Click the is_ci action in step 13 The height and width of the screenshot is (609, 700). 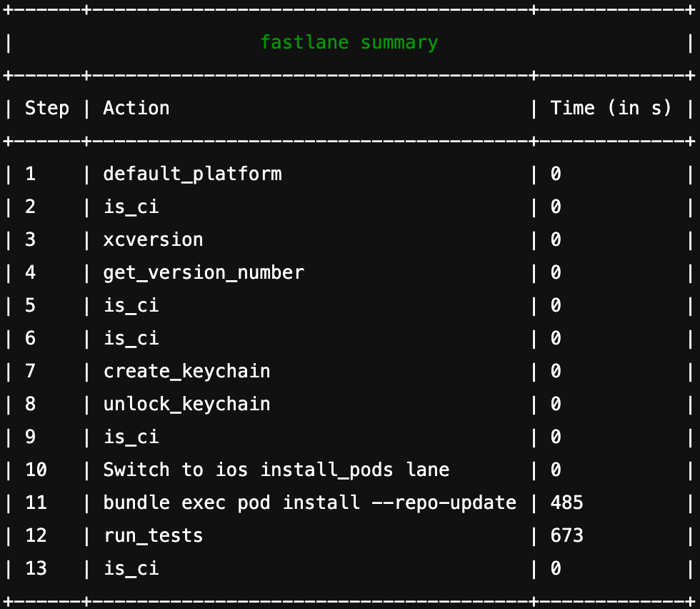131,569
